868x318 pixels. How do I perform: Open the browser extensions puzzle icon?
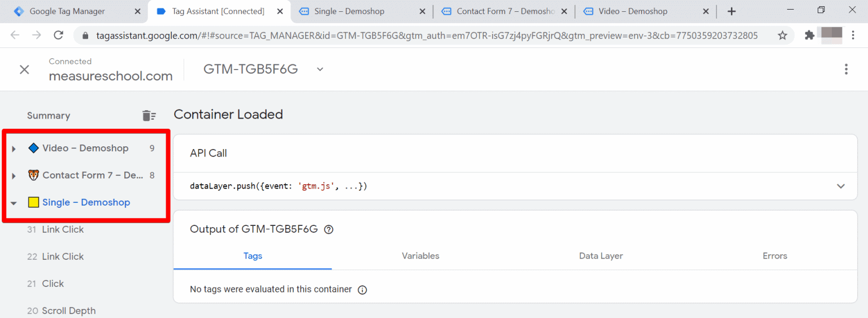[809, 36]
